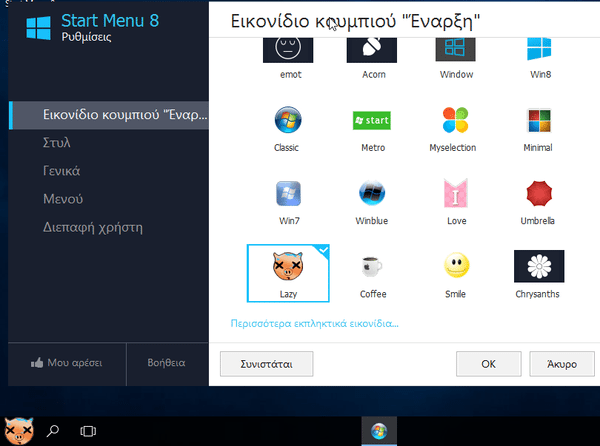
Task: Open the Εικονίδιο κουμπιού Έναρξη section
Action: pyautogui.click(x=109, y=115)
